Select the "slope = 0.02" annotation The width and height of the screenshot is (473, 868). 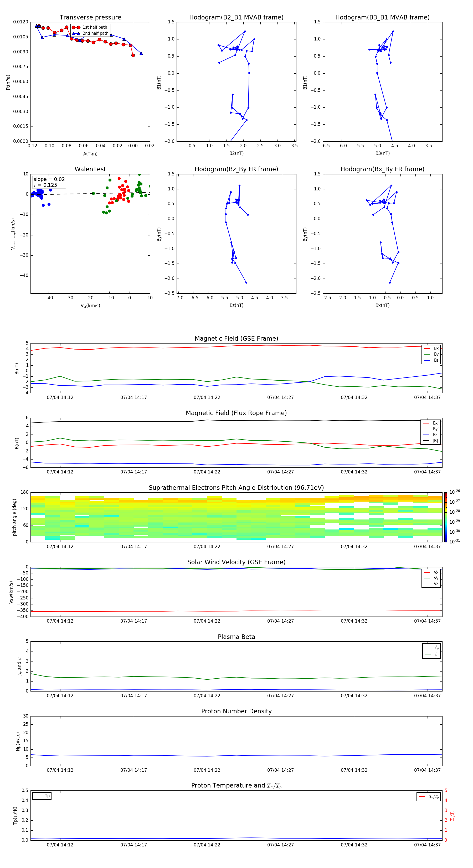[49, 179]
